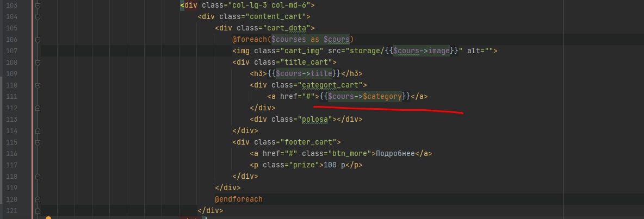Click the @foreach directive

[250, 40]
